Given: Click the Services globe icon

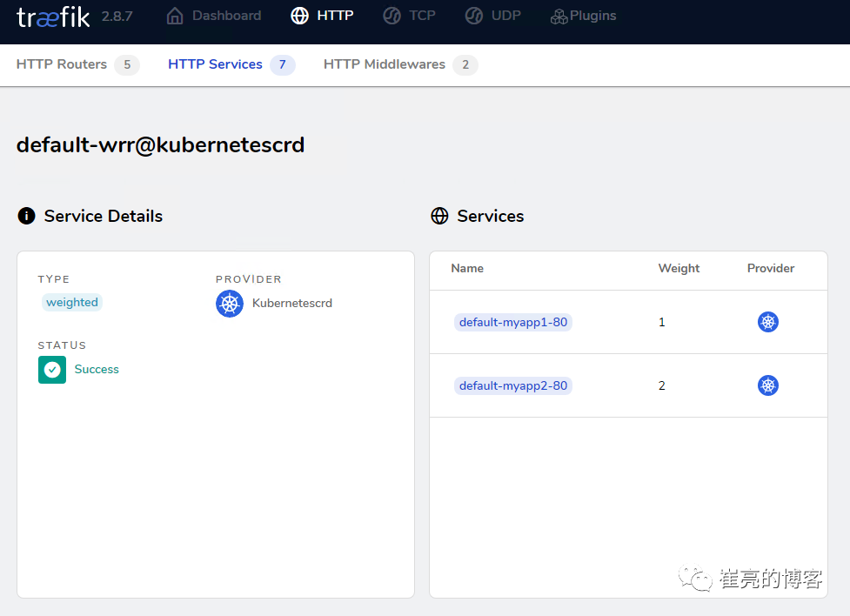Looking at the screenshot, I should pos(439,216).
